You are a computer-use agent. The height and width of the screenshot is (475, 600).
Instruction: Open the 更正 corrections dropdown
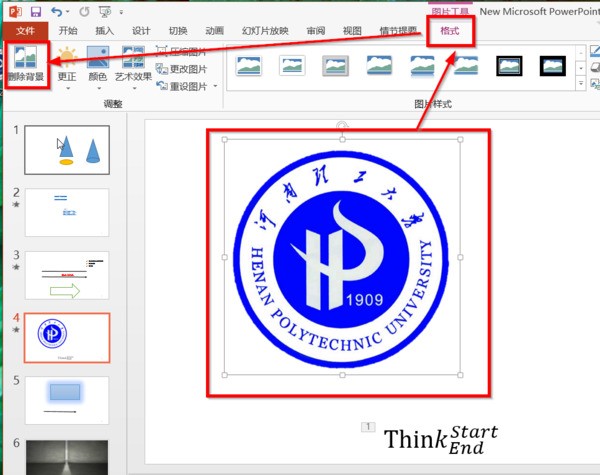coord(66,65)
